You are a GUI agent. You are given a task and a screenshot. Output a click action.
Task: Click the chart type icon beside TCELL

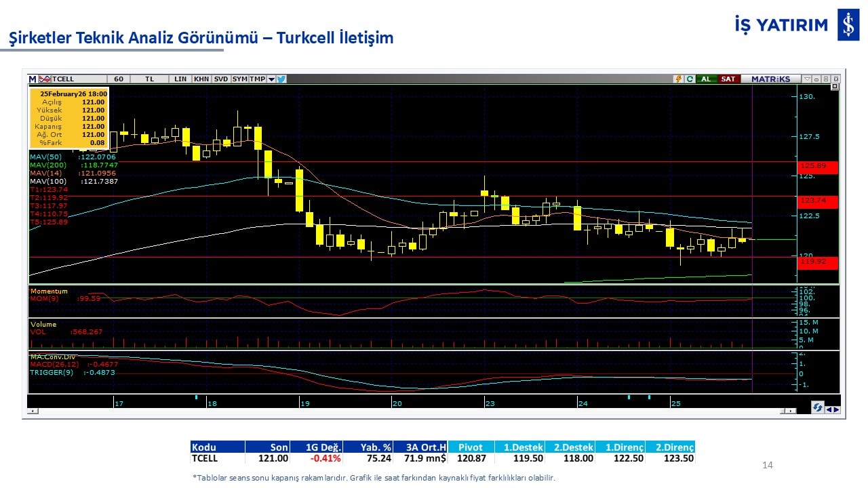pos(45,79)
